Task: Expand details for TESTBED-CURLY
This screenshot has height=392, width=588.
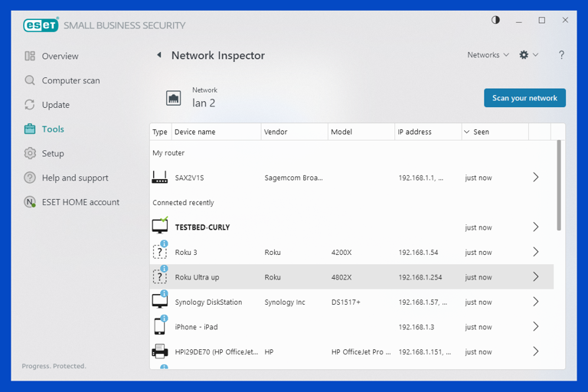Action: pos(535,227)
